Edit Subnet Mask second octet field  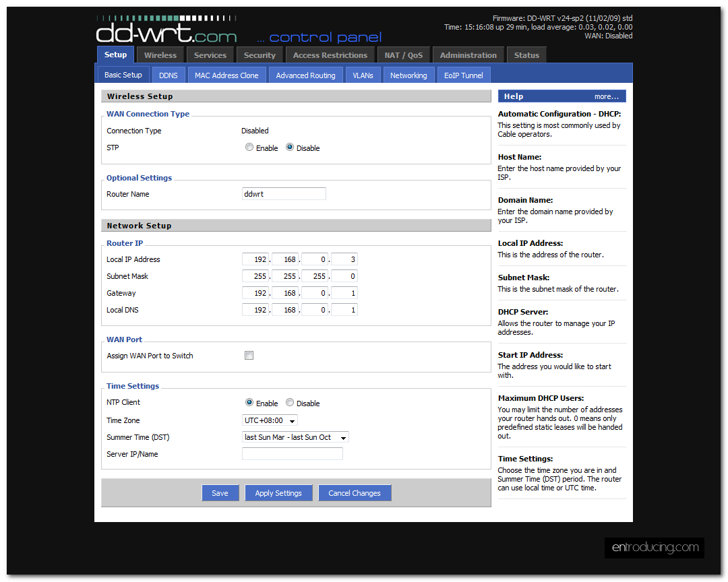click(285, 276)
